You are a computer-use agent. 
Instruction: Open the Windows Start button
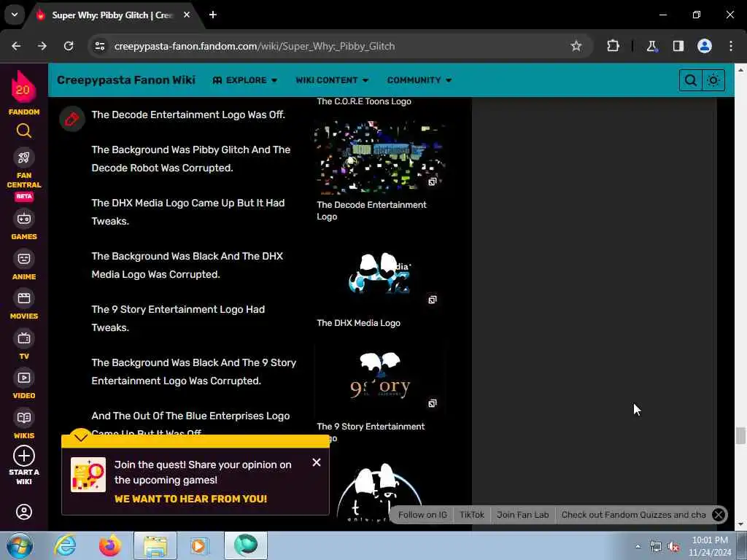[x=19, y=545]
